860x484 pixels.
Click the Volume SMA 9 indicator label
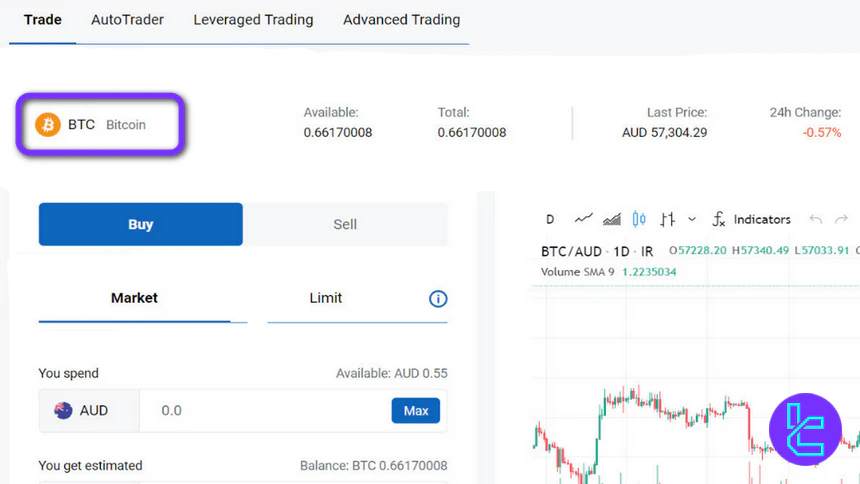(578, 272)
